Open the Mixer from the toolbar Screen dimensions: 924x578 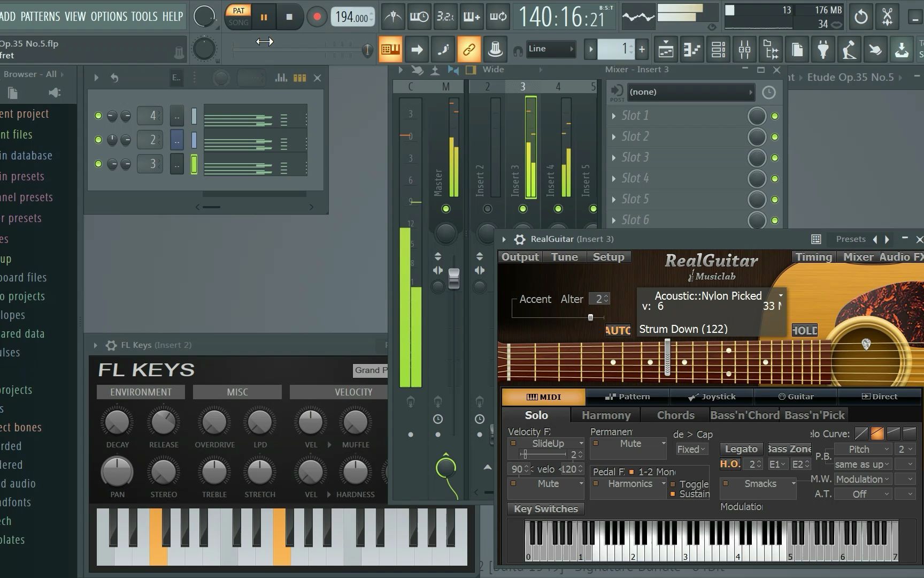(x=744, y=50)
